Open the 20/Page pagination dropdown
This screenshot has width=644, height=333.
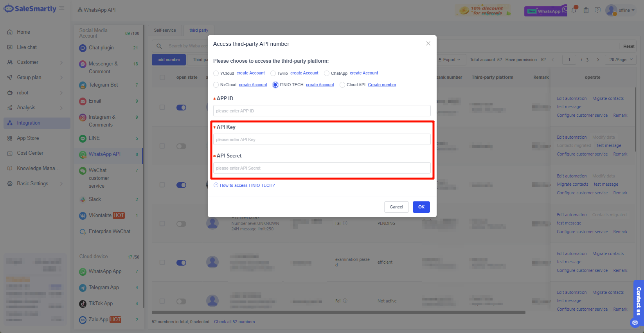coord(621,60)
